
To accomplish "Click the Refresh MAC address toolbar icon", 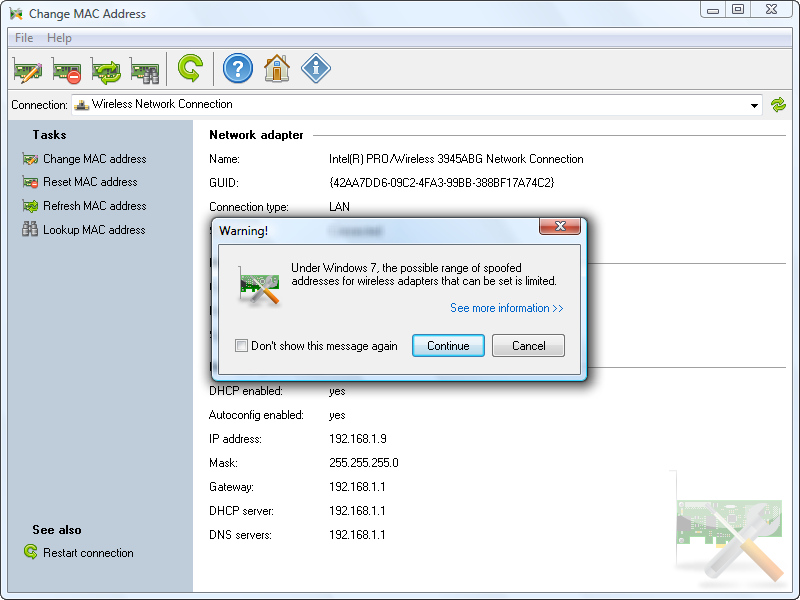I will pyautogui.click(x=106, y=70).
